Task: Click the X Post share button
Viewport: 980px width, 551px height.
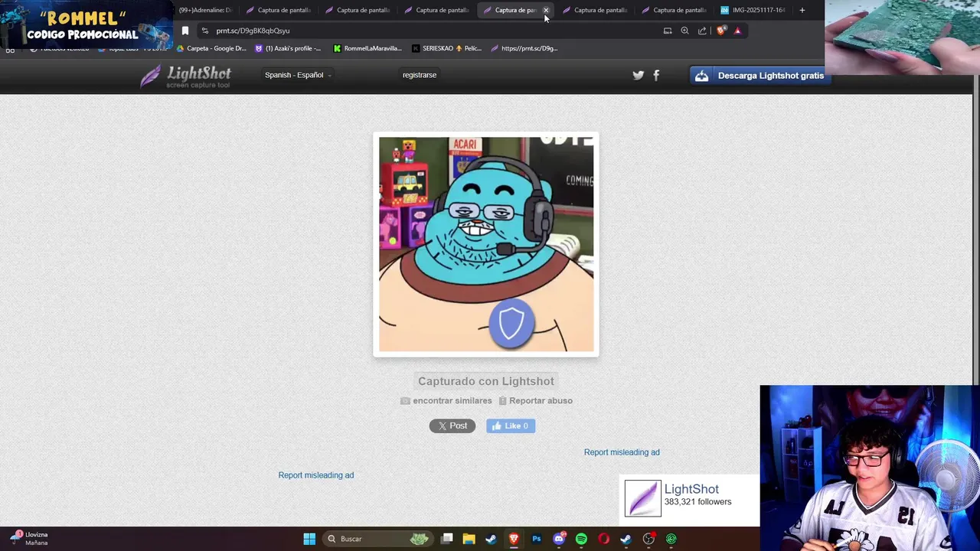Action: [x=452, y=425]
